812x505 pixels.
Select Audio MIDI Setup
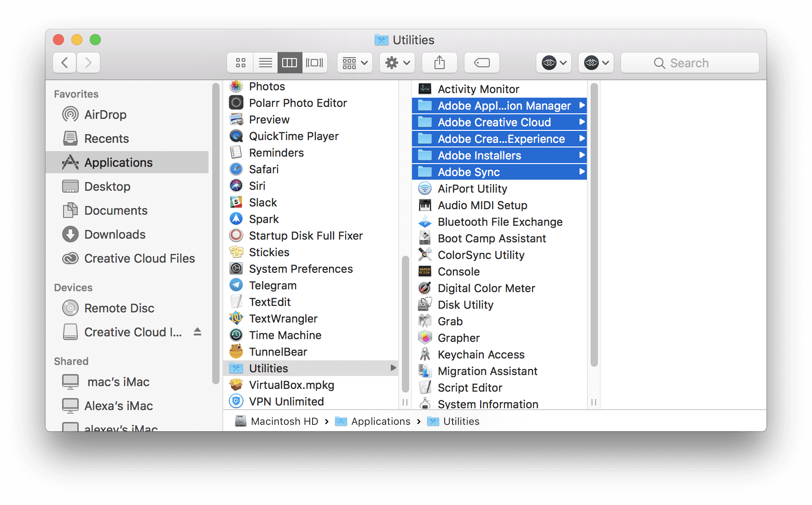(x=499, y=205)
